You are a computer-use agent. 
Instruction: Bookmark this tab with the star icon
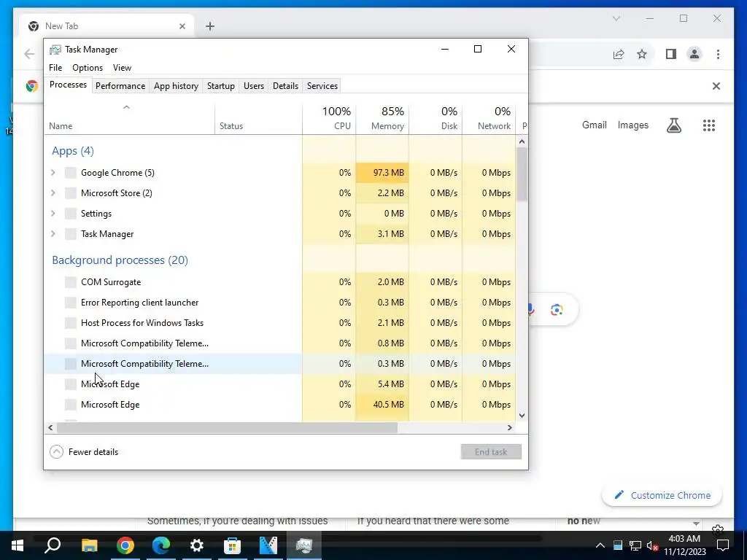pos(642,54)
